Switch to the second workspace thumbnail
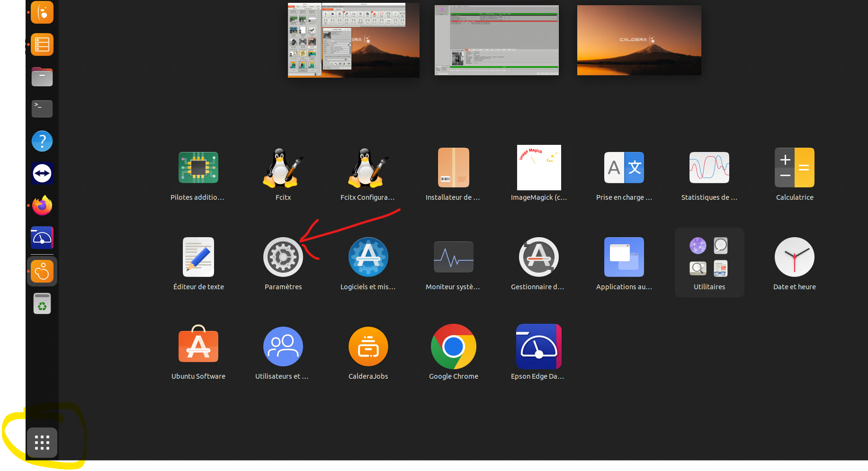868x471 pixels. (496, 40)
